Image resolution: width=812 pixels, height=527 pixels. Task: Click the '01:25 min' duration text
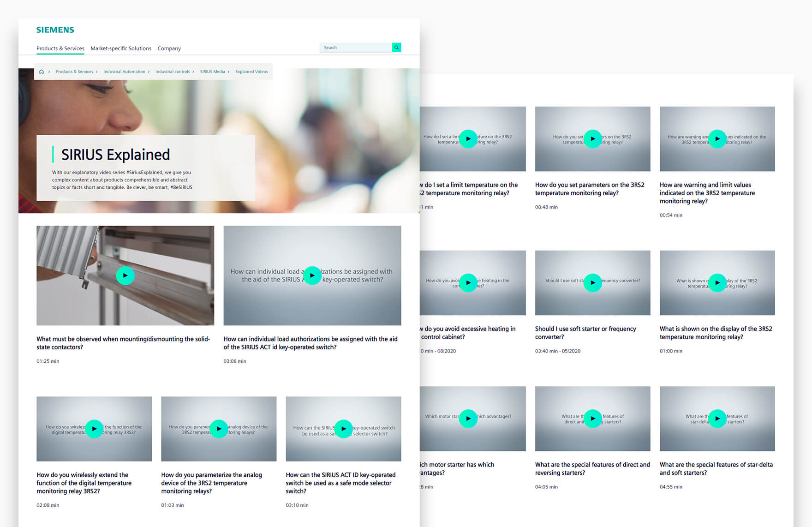click(48, 361)
